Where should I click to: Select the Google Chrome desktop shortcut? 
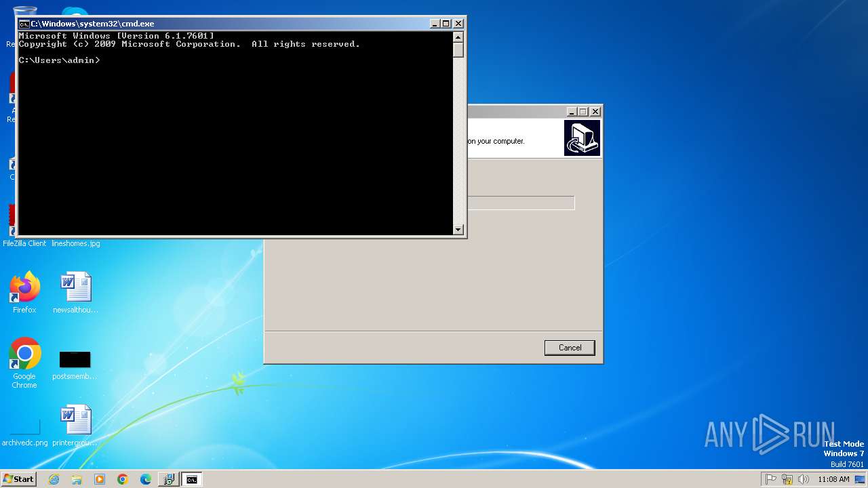tap(24, 363)
